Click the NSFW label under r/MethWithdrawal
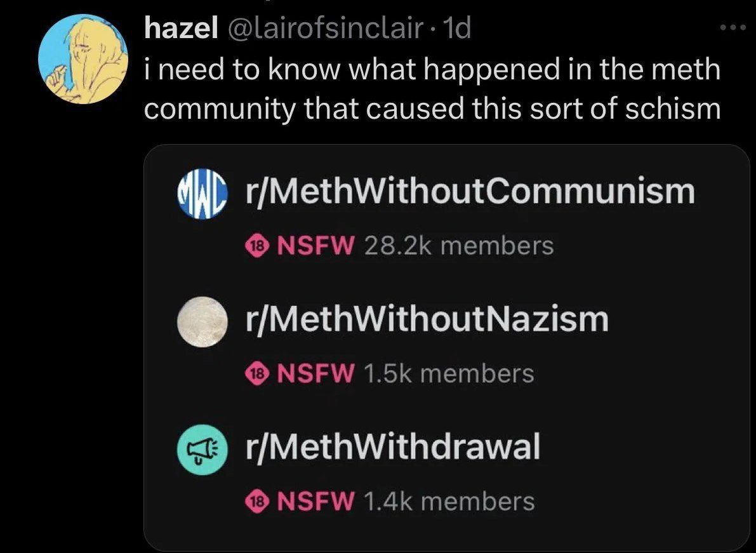The width and height of the screenshot is (756, 553). tap(316, 502)
